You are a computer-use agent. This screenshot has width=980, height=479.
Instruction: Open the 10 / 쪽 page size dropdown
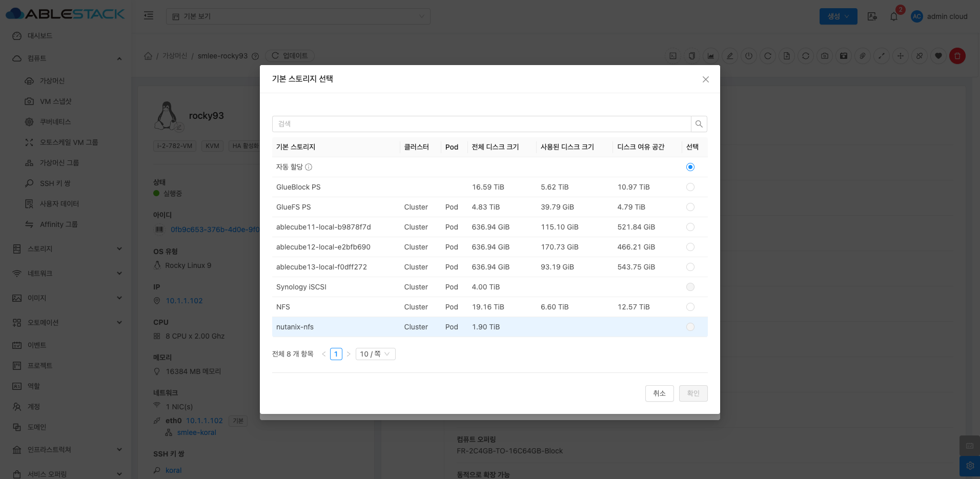pyautogui.click(x=375, y=354)
